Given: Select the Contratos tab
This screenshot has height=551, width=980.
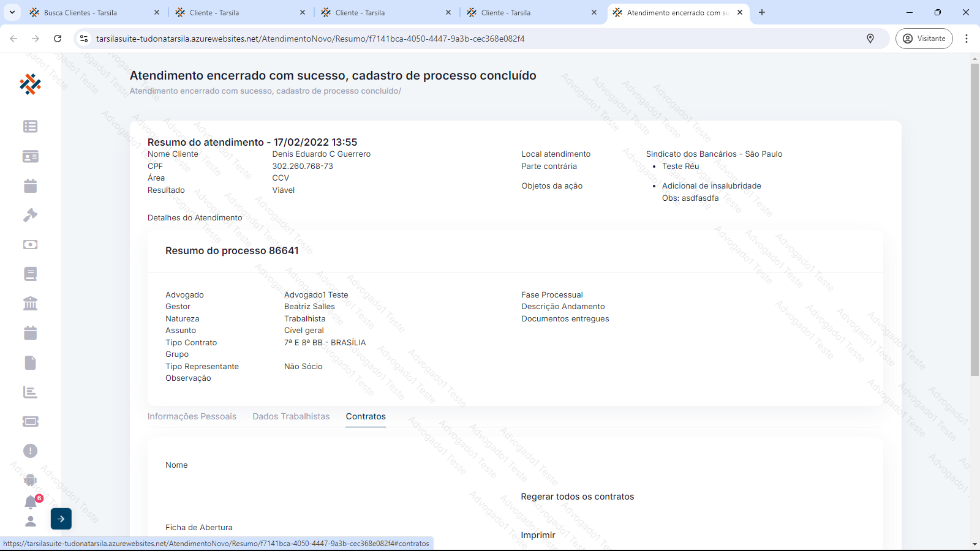Looking at the screenshot, I should pos(366,416).
